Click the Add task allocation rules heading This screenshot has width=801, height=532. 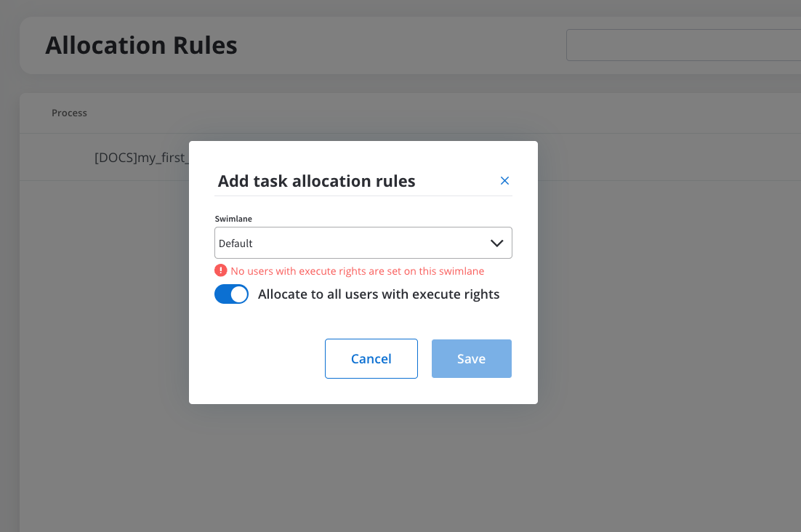coord(316,181)
